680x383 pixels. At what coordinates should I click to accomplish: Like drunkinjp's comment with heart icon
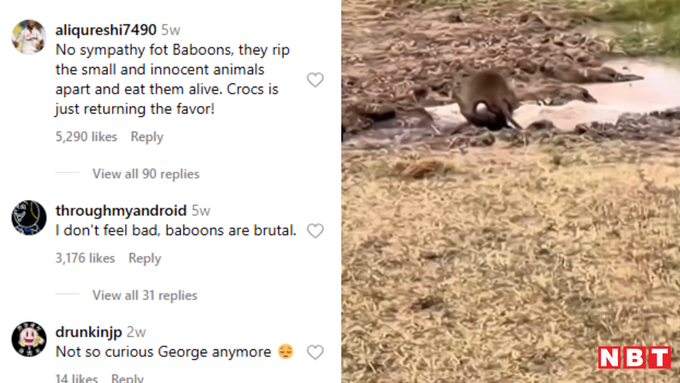315,352
